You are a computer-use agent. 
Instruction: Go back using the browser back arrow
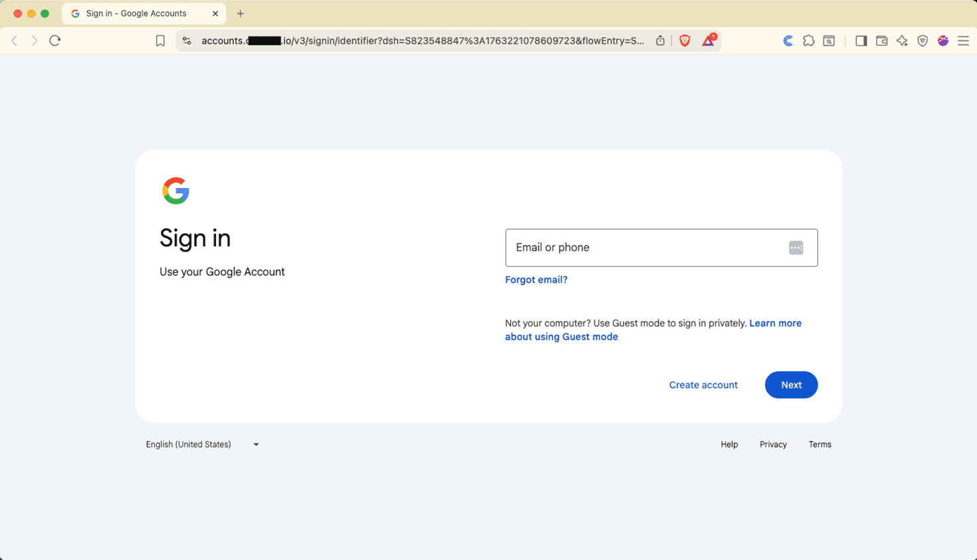coord(15,41)
